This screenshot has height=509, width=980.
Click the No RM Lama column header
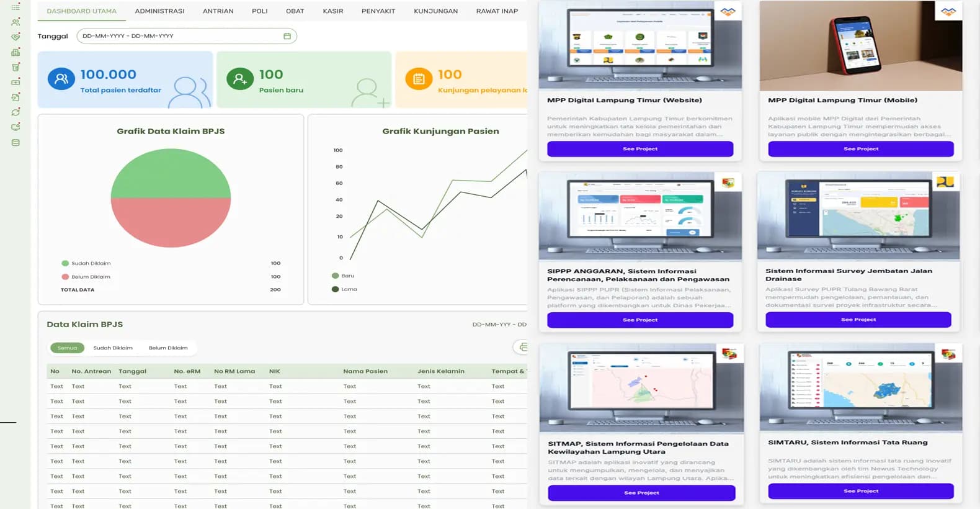pyautogui.click(x=234, y=371)
